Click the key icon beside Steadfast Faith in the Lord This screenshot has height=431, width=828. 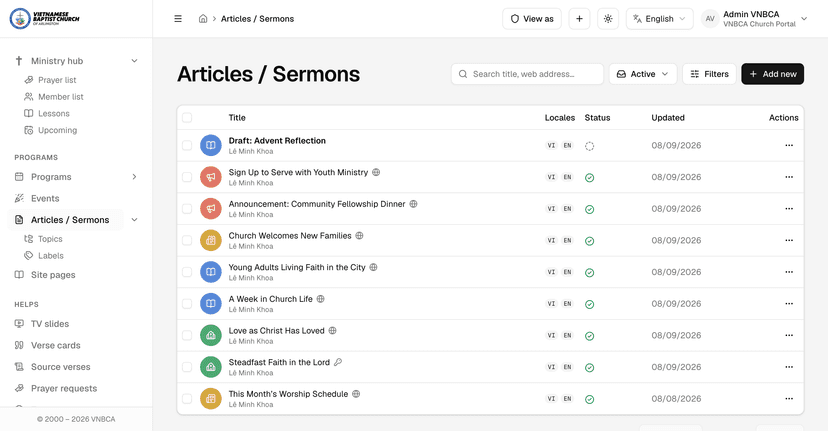[x=338, y=362]
